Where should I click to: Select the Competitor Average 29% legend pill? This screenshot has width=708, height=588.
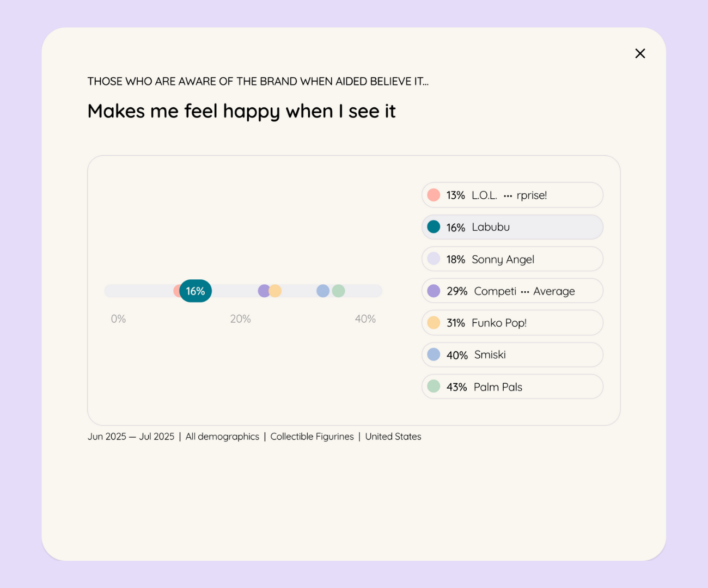(512, 291)
